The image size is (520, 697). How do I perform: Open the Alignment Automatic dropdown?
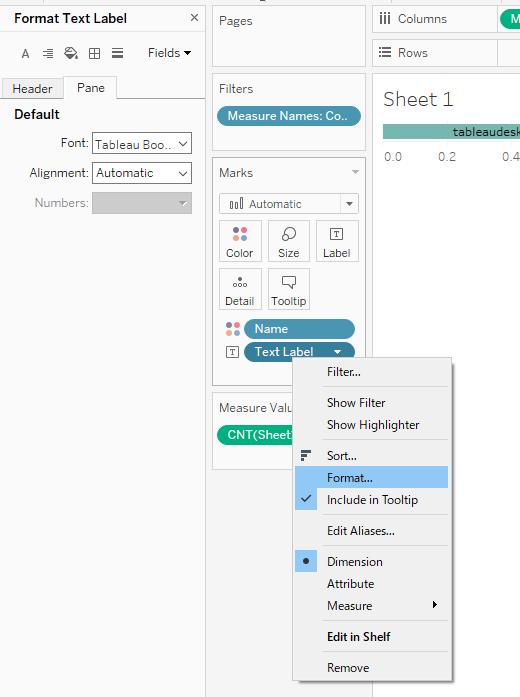pyautogui.click(x=142, y=173)
